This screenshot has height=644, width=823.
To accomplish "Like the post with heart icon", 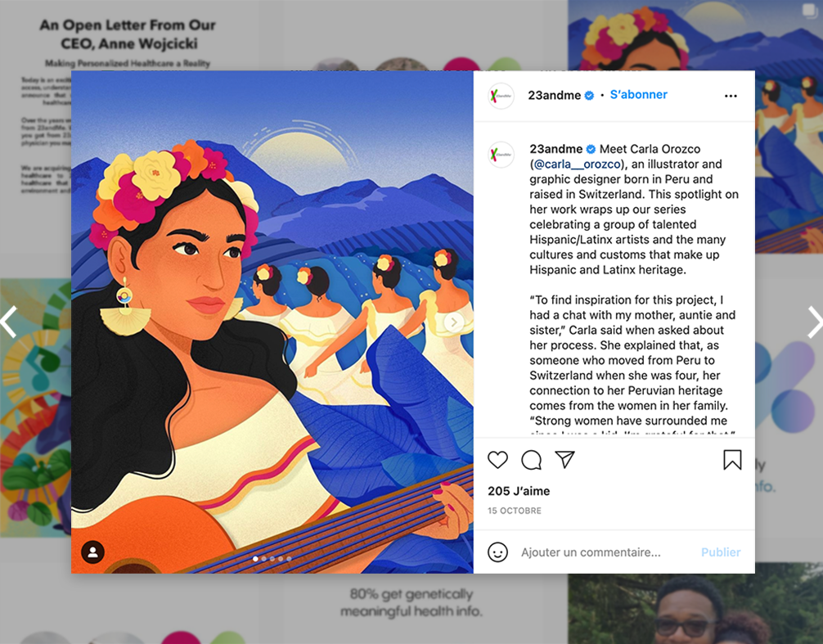I will (x=497, y=460).
